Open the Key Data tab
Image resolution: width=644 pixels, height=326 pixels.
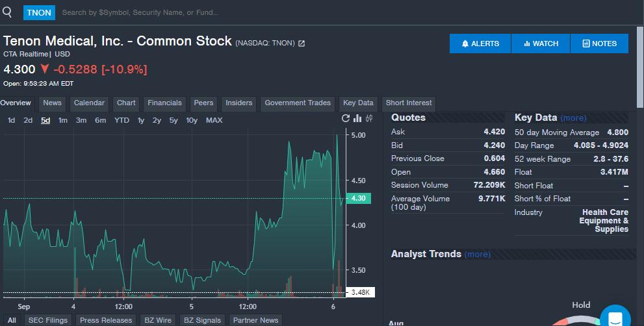(358, 103)
